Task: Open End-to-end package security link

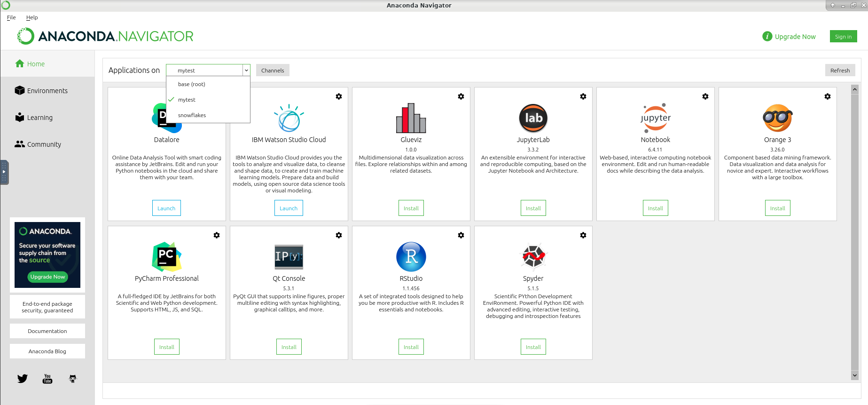Action: pos(47,307)
